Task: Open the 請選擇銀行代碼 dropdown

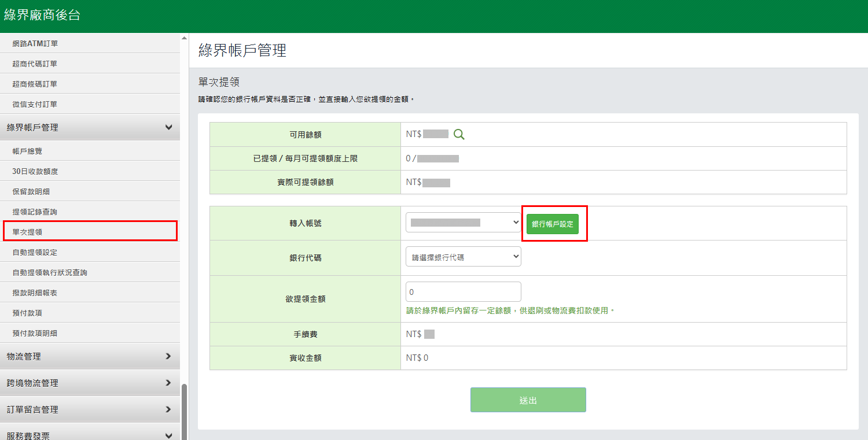Action: tap(464, 257)
